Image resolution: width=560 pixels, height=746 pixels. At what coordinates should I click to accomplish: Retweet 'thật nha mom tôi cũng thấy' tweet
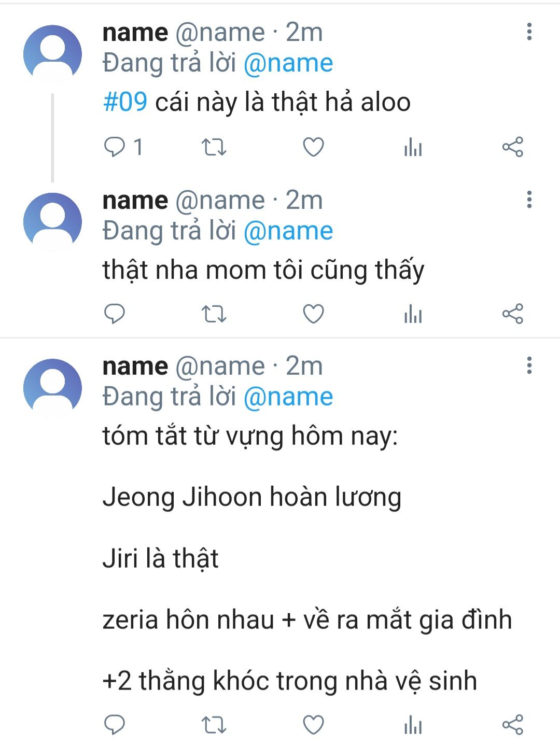(x=214, y=314)
